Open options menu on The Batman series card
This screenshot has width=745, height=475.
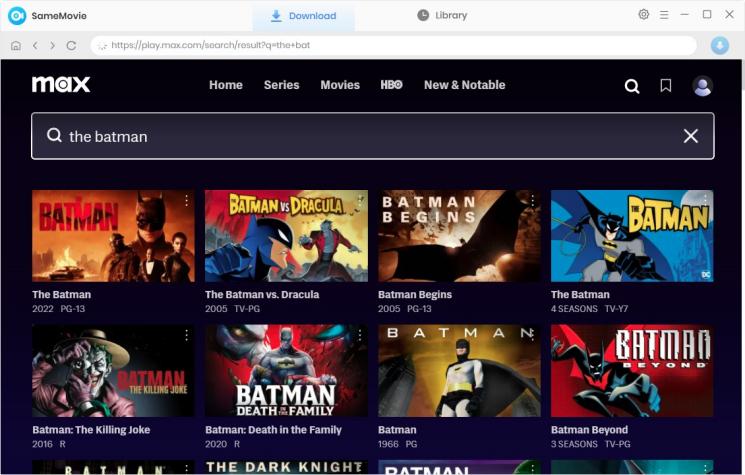[706, 200]
